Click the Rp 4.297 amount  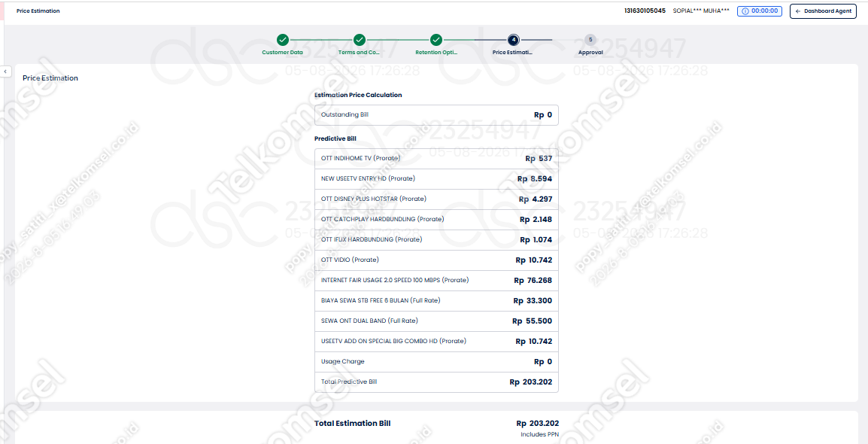[x=536, y=199]
